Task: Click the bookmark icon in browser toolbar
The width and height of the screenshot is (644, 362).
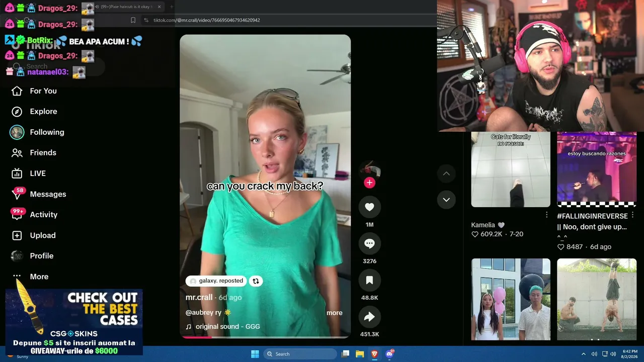Action: [x=133, y=20]
